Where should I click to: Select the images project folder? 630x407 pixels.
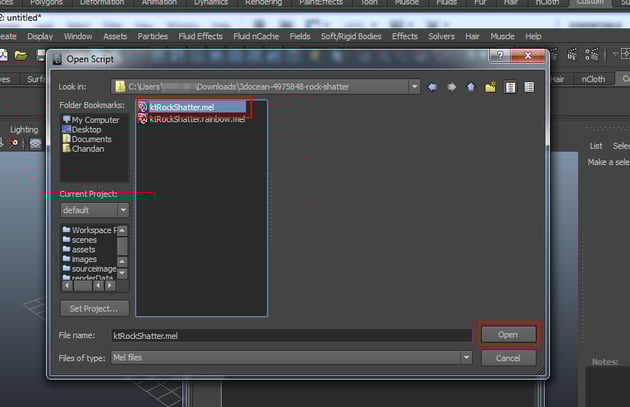(80, 259)
